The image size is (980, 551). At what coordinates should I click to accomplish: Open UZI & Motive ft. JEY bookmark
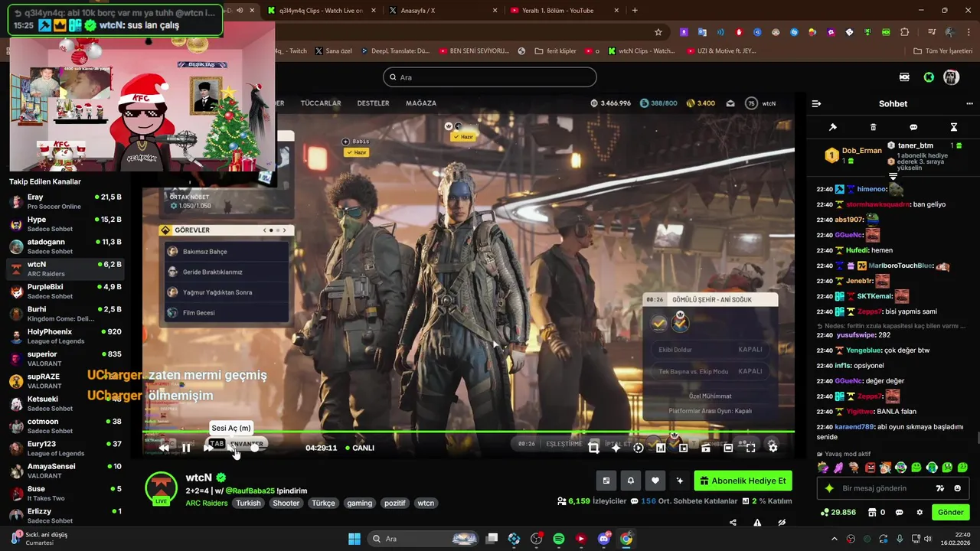720,51
